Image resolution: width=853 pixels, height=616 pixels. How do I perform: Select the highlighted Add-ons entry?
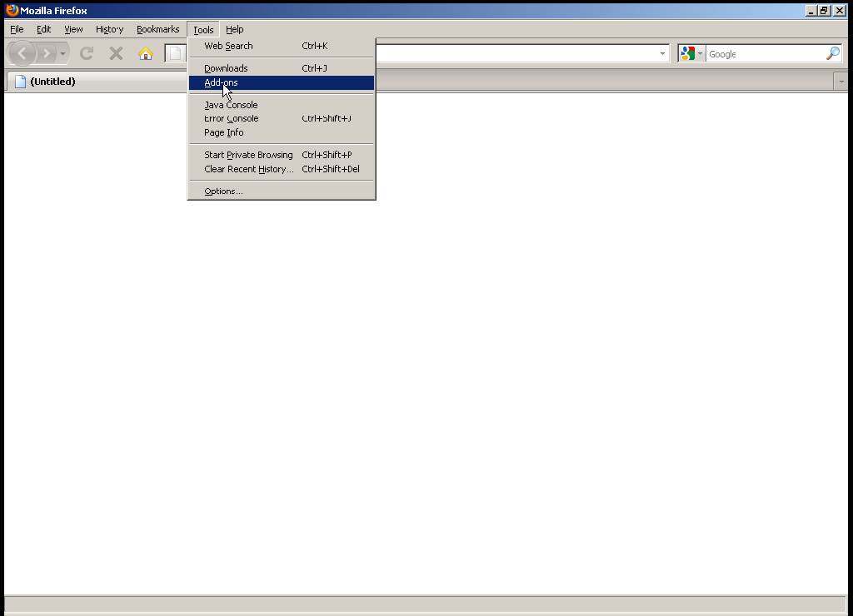pos(282,82)
